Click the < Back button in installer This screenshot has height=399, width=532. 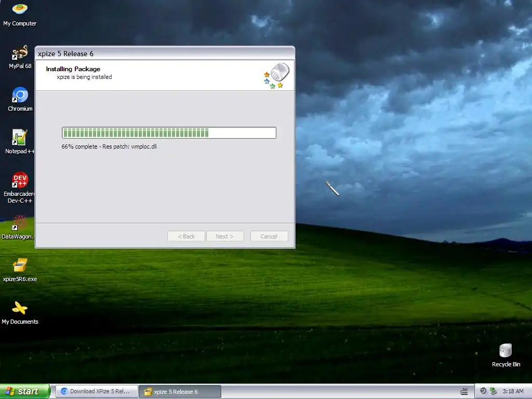[186, 236]
